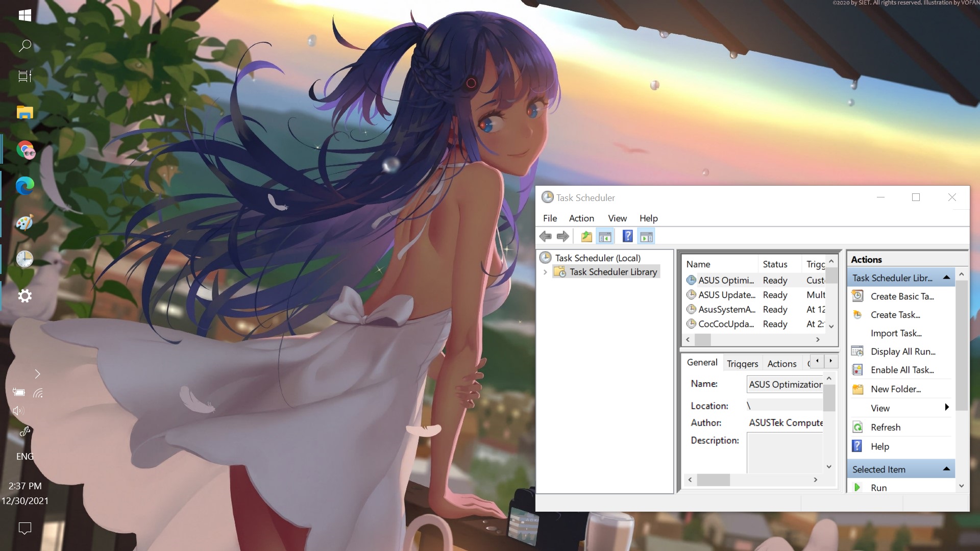Image resolution: width=980 pixels, height=551 pixels.
Task: Sort tasks by the Name column header
Action: pyautogui.click(x=720, y=264)
